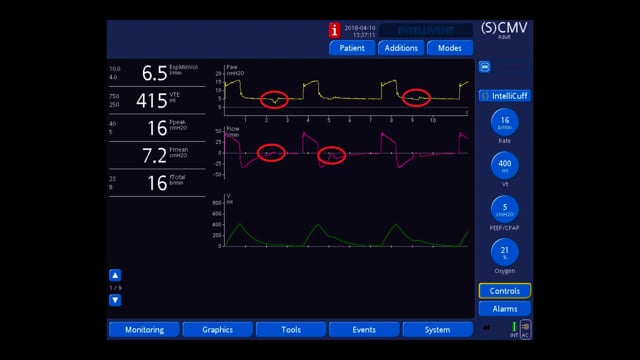Screen dimensions: 640x360
Task: Go to next monitoring page with down arrow
Action: click(x=115, y=300)
